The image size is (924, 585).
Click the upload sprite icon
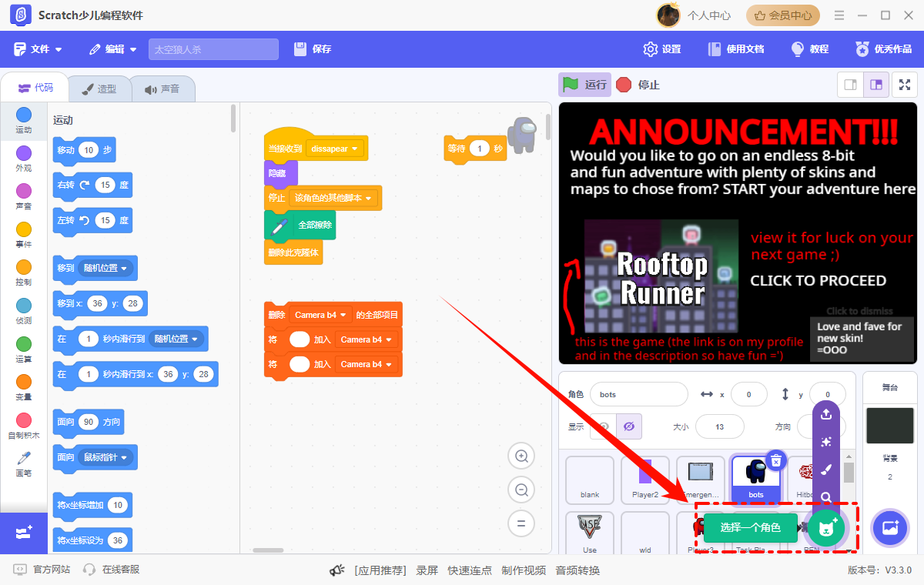(x=826, y=414)
